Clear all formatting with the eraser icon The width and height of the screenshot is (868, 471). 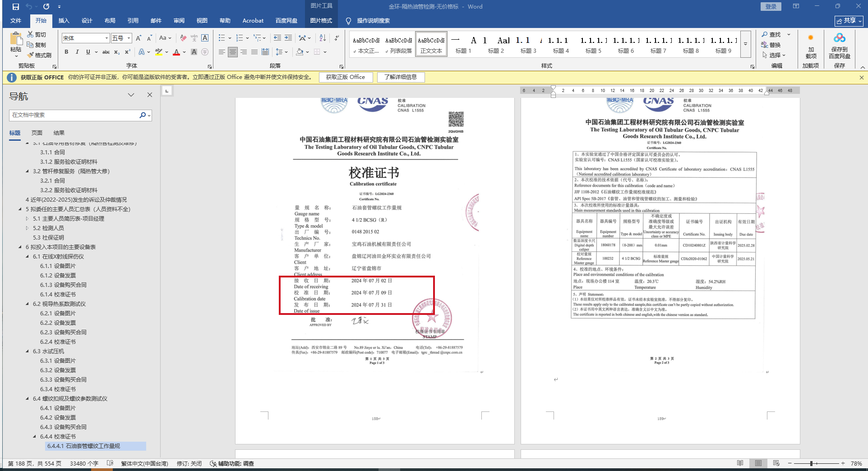point(183,38)
